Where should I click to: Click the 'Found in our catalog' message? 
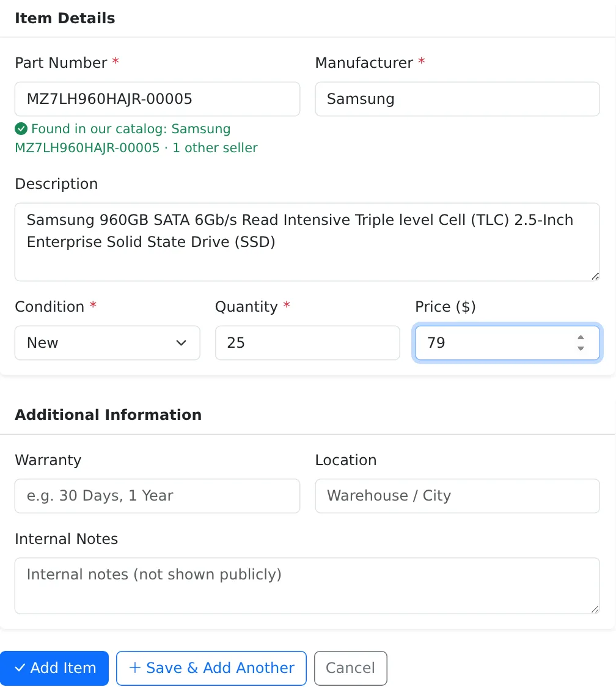pyautogui.click(x=136, y=139)
